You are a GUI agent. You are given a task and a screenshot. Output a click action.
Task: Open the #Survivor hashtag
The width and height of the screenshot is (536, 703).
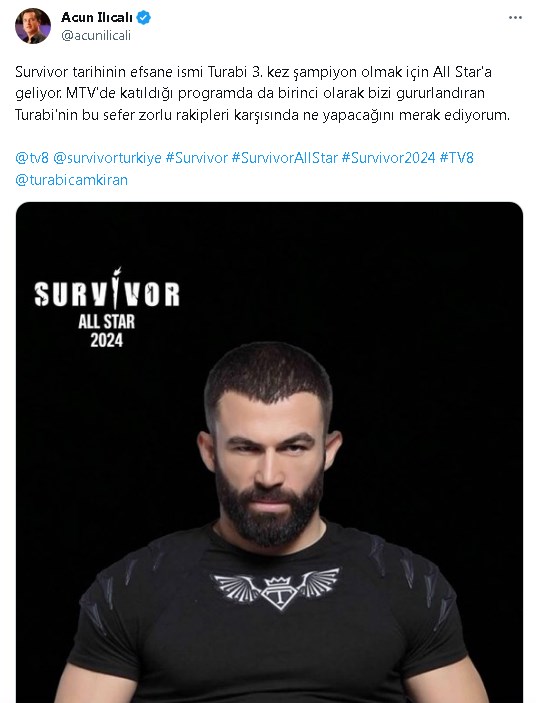197,158
